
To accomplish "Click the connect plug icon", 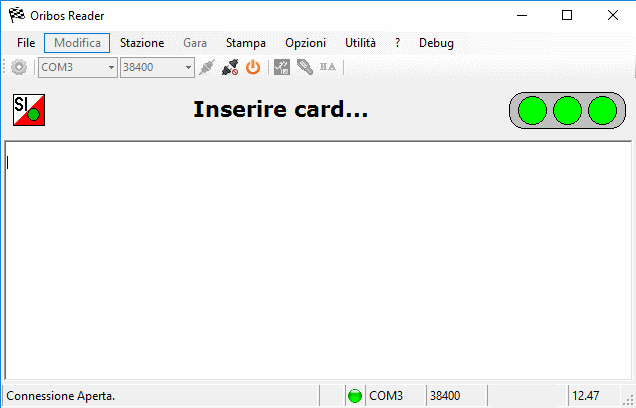I will point(207,67).
